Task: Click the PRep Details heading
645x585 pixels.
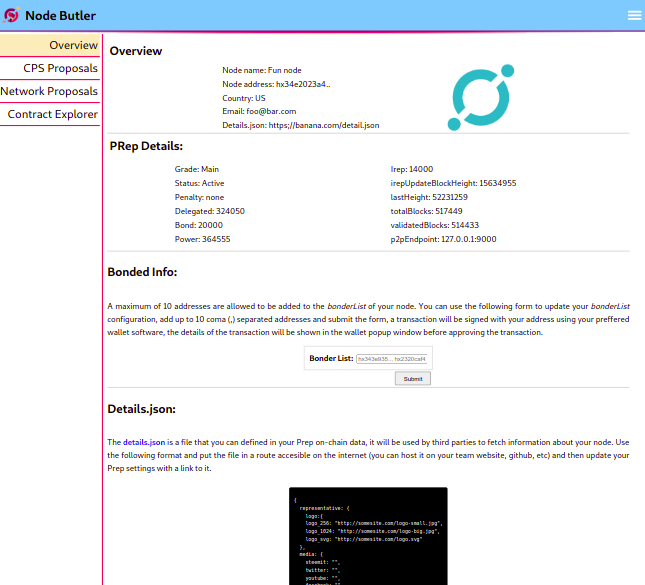Action: click(146, 146)
